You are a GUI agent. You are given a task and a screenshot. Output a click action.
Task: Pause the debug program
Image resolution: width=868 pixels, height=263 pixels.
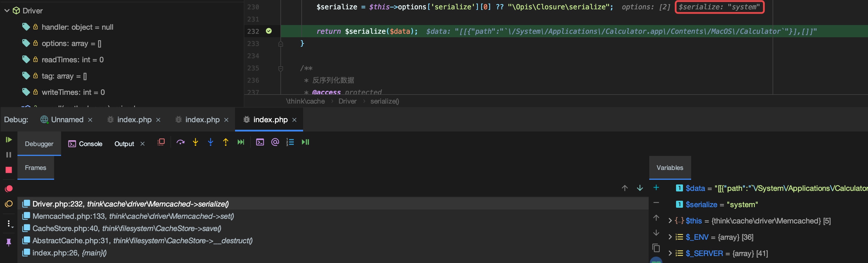[9, 155]
